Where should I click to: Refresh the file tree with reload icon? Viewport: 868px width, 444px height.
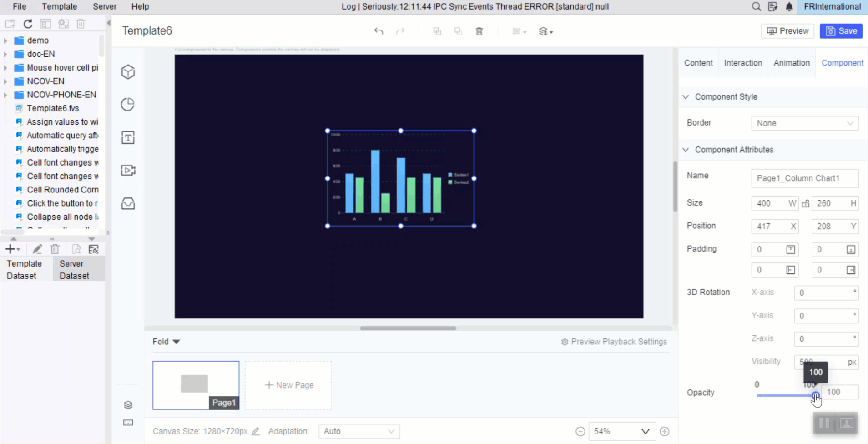click(28, 24)
